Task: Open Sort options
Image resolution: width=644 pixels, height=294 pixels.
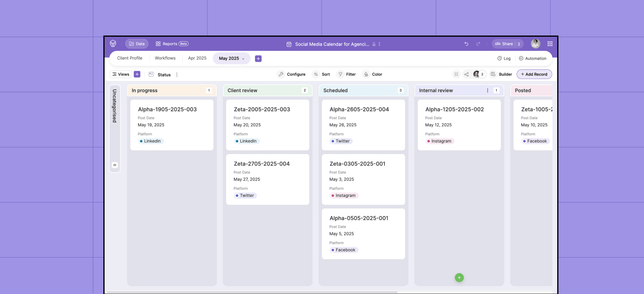Action: pyautogui.click(x=321, y=74)
